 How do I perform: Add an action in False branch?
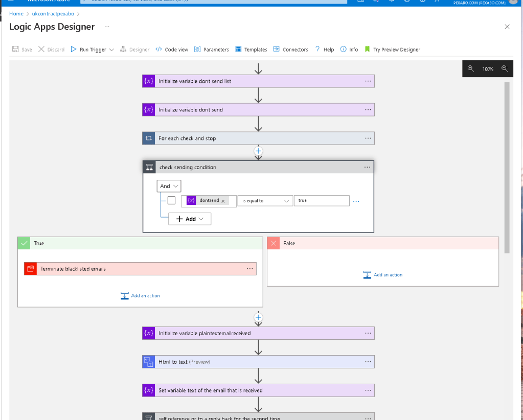(383, 275)
